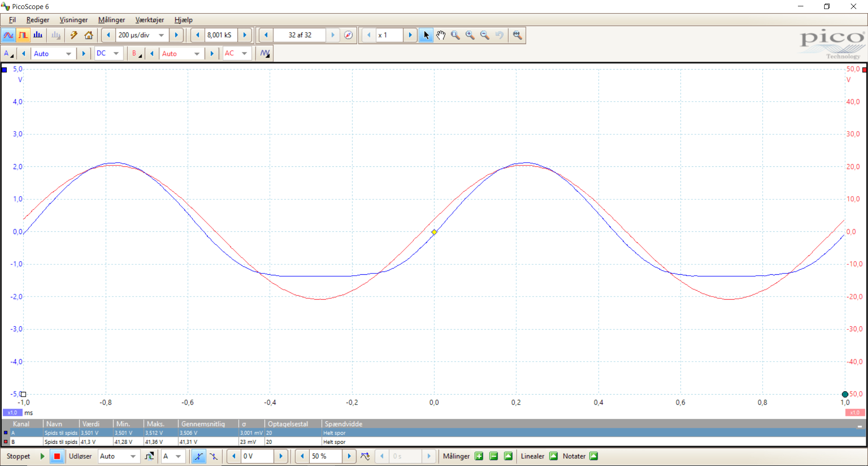Add a measurement with green plus
The height and width of the screenshot is (466, 868).
point(479,457)
